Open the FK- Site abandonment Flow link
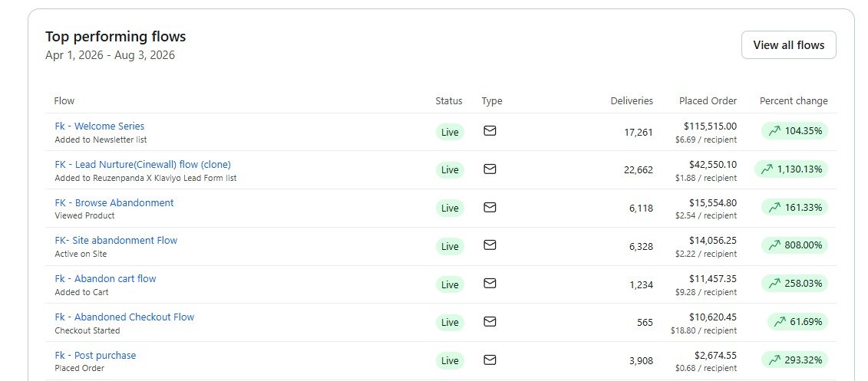This screenshot has height=381, width=868. tap(116, 240)
